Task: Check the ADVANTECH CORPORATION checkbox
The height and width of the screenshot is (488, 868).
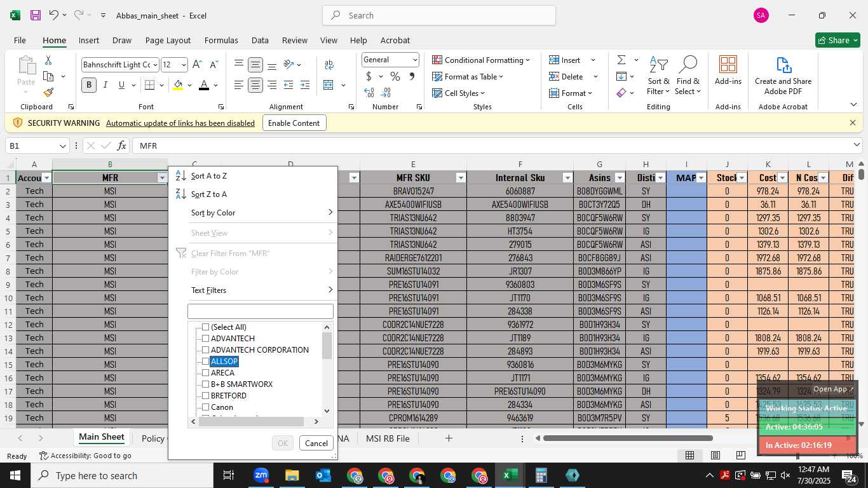Action: click(x=205, y=350)
